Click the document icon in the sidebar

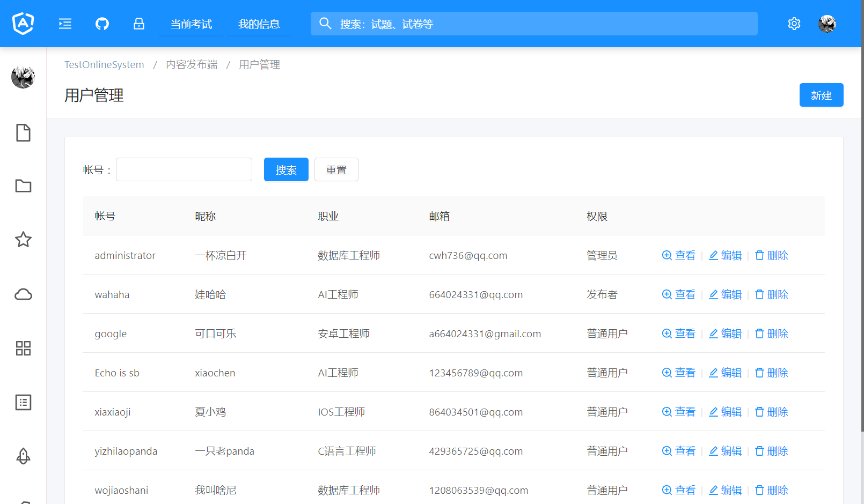pyautogui.click(x=23, y=133)
